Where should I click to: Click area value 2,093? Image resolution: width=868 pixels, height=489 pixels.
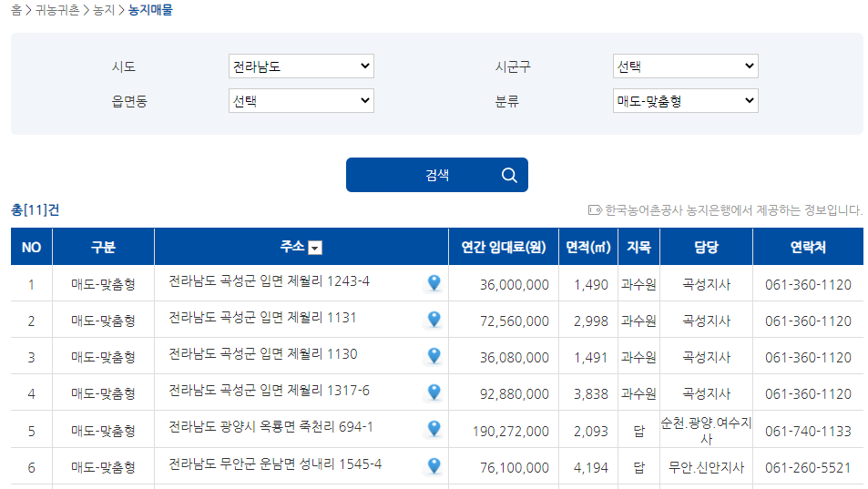coord(591,432)
